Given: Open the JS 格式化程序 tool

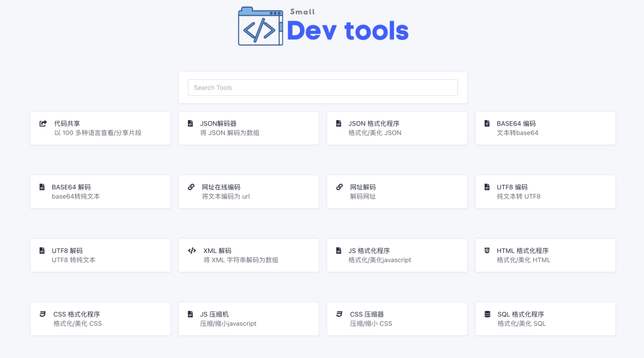Looking at the screenshot, I should point(397,255).
